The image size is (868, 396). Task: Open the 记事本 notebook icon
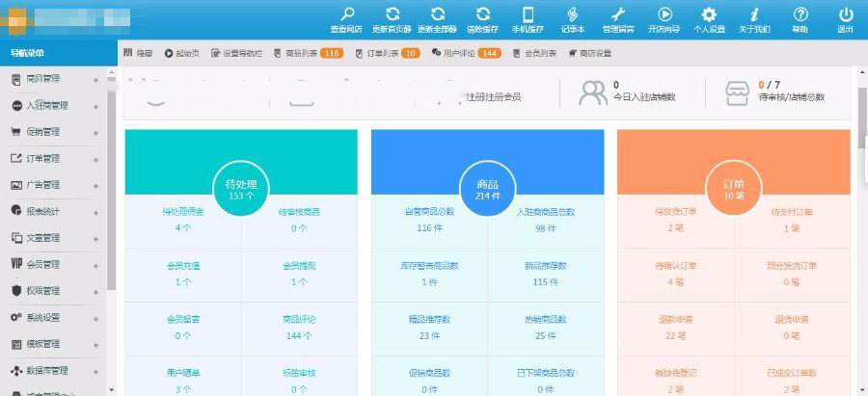(x=573, y=13)
